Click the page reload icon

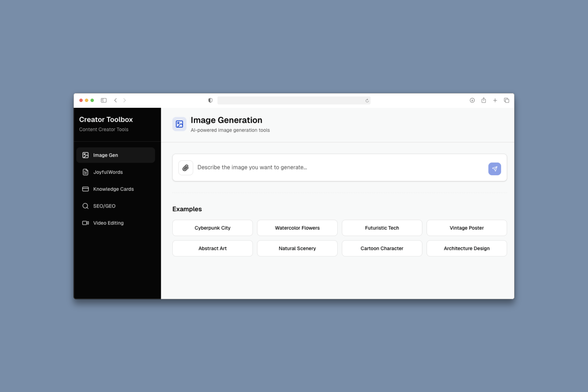click(x=367, y=101)
